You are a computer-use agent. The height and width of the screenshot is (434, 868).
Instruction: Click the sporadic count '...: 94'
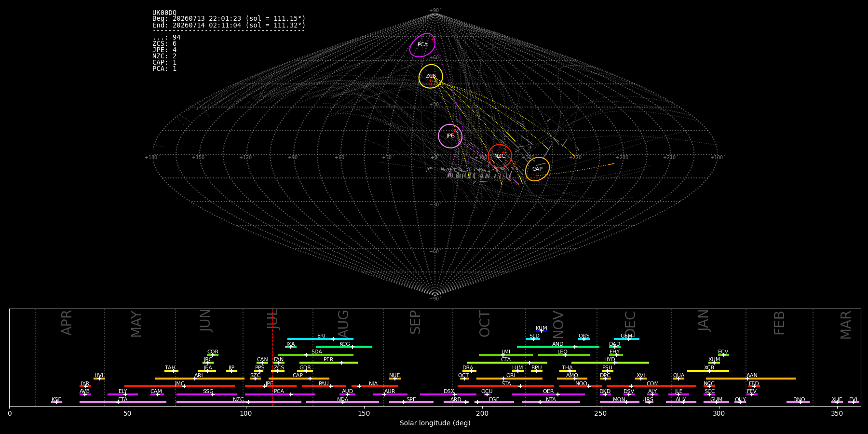[x=166, y=38]
